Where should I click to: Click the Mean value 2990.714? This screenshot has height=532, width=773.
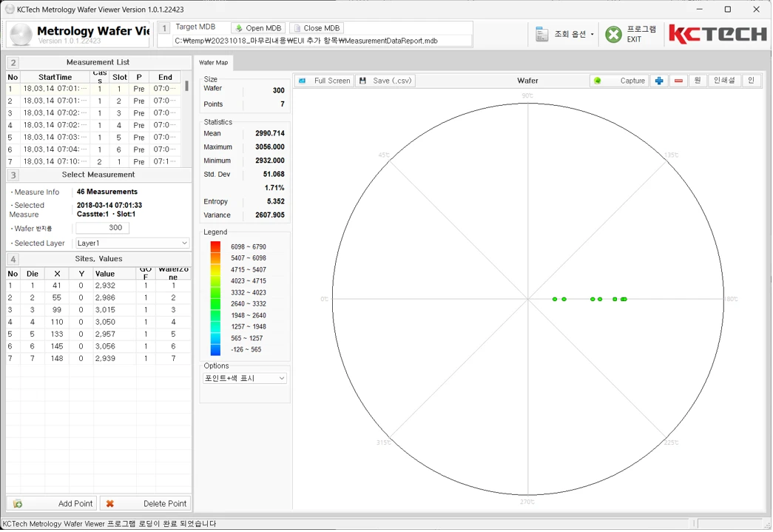point(270,133)
